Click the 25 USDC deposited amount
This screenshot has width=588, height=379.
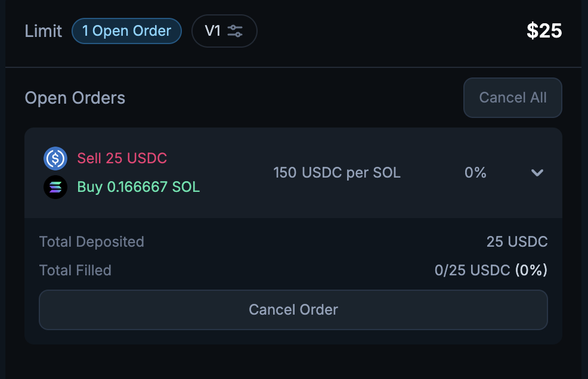517,242
